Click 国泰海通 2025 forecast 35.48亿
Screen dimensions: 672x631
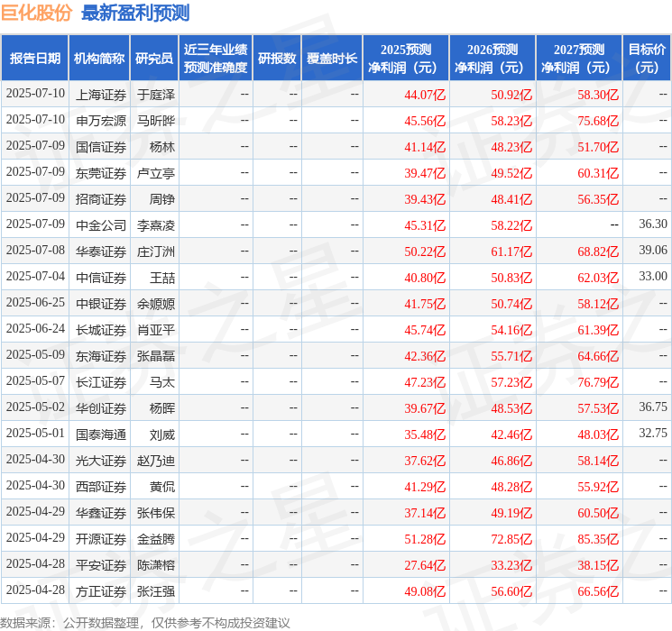pos(425,434)
